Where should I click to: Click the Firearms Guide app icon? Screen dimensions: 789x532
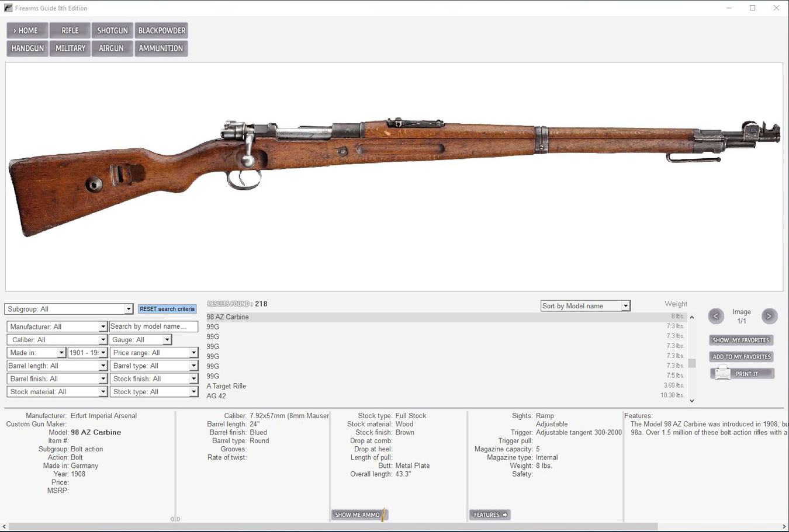(x=8, y=8)
